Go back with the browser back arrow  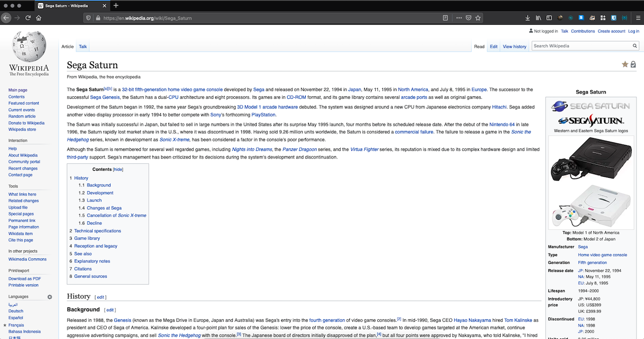(x=6, y=18)
